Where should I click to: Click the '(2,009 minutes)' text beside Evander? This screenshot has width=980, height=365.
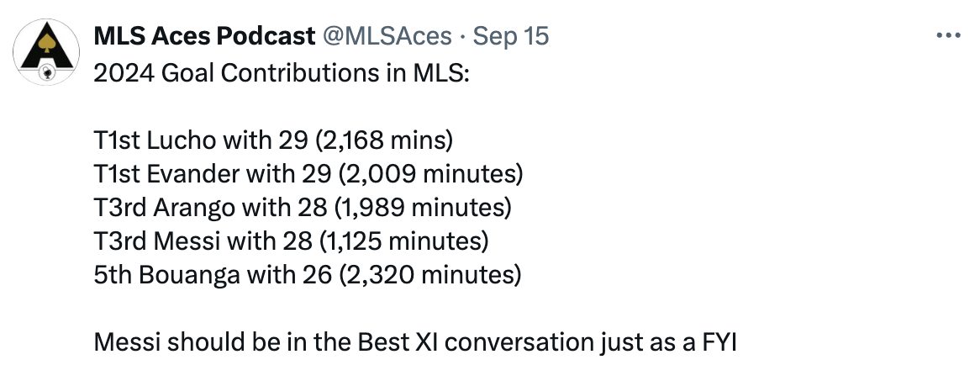point(430,174)
